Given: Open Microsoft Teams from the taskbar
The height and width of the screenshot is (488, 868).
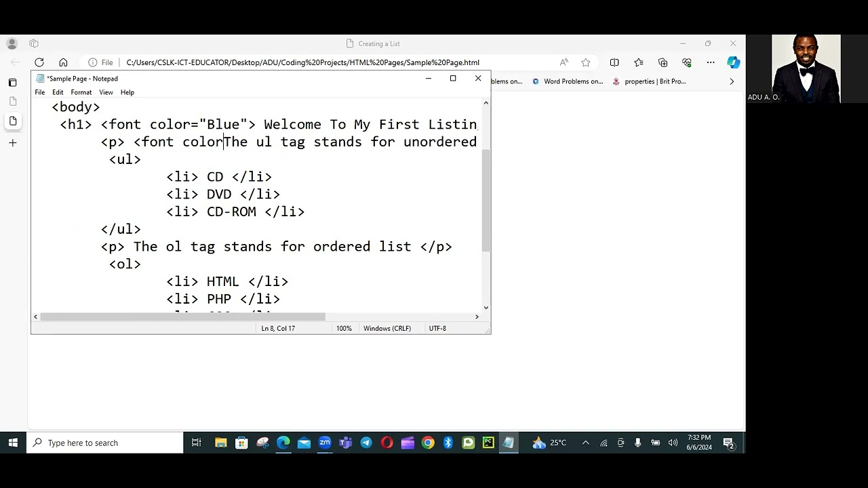Looking at the screenshot, I should (346, 443).
